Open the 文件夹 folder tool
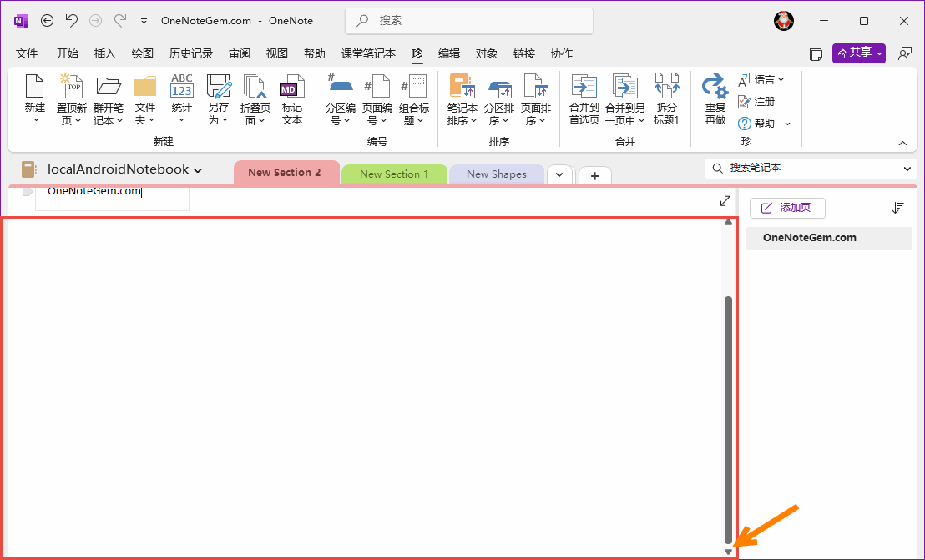The width and height of the screenshot is (925, 560). (144, 98)
